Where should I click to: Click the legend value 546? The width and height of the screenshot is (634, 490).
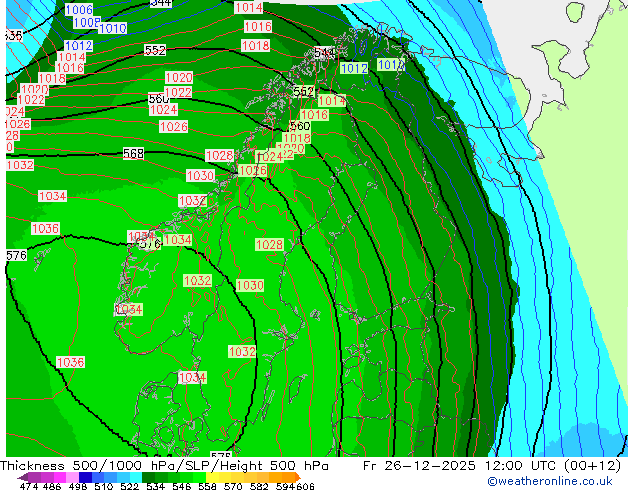(182, 486)
